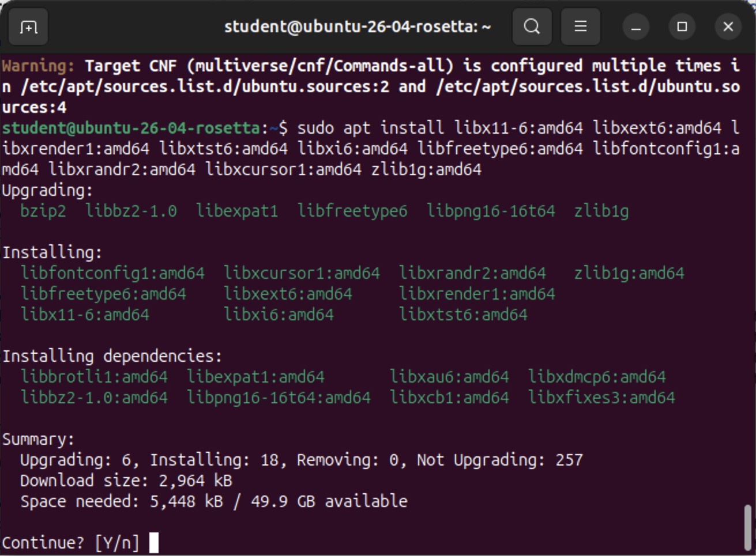Screen dimensions: 756x556
Task: Click the Continue? [Y/n] prompt
Action: click(x=71, y=543)
